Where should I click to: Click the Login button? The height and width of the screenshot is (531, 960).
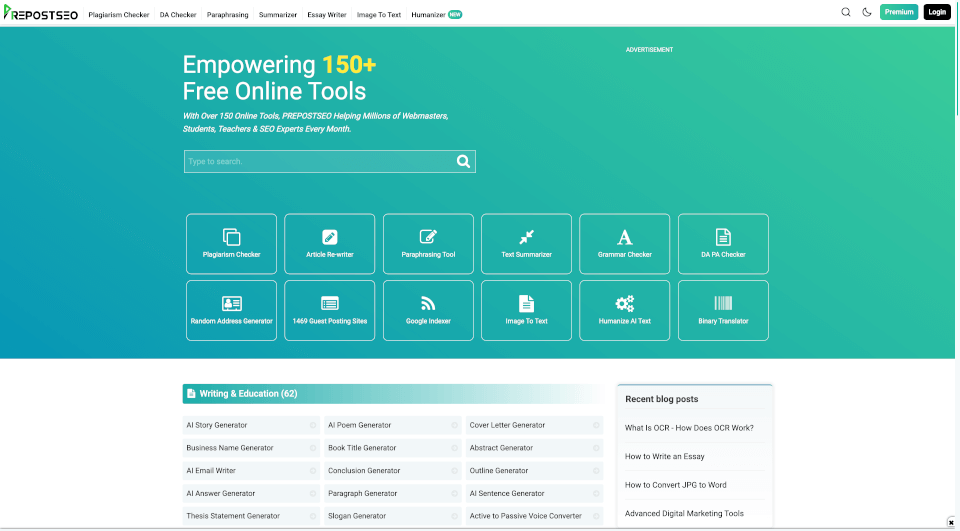tap(937, 12)
